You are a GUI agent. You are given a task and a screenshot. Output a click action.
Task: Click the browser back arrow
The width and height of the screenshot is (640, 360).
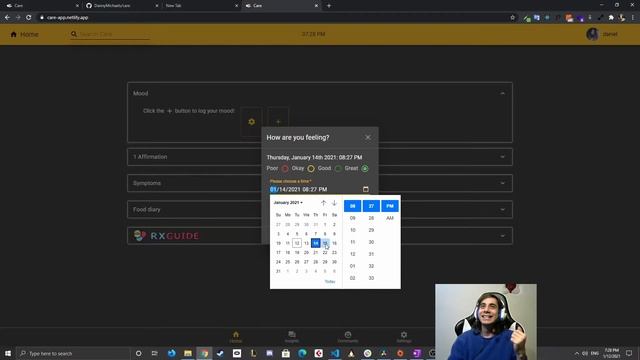click(7, 18)
